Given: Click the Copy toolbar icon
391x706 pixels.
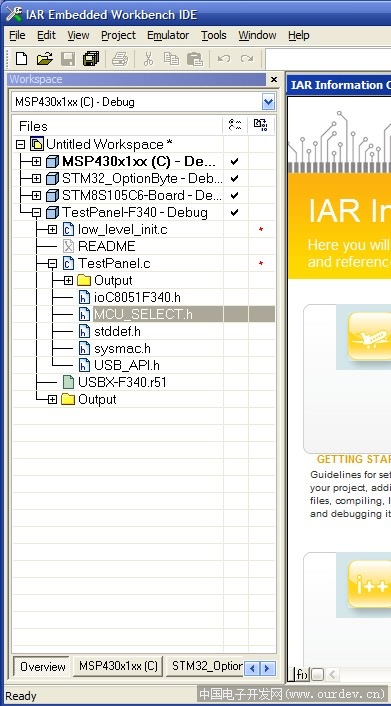Looking at the screenshot, I should [x=171, y=59].
